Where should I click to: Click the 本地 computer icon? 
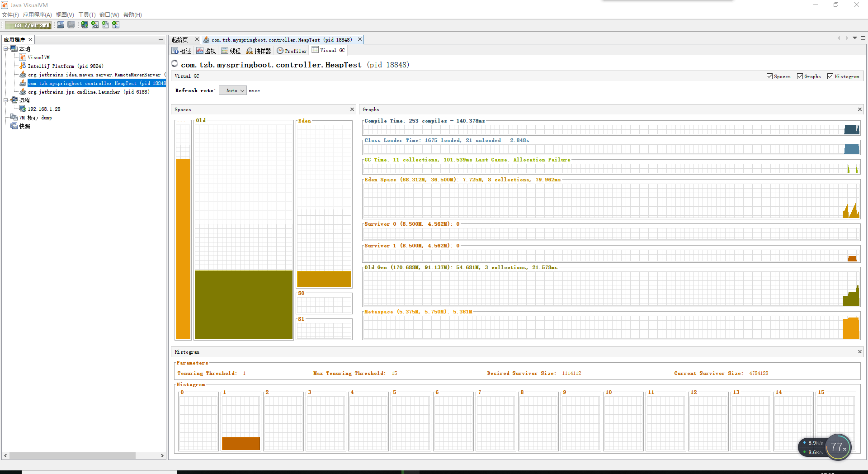[x=14, y=49]
